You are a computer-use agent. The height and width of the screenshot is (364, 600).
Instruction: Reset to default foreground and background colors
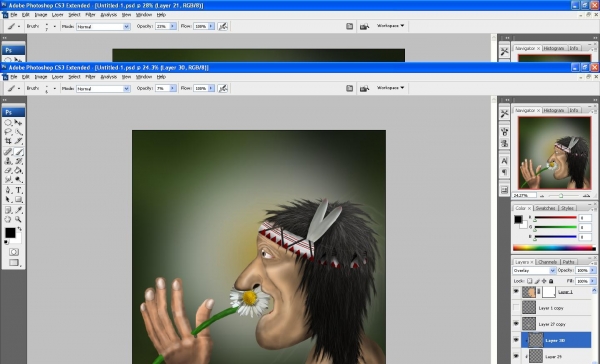[x=6, y=242]
